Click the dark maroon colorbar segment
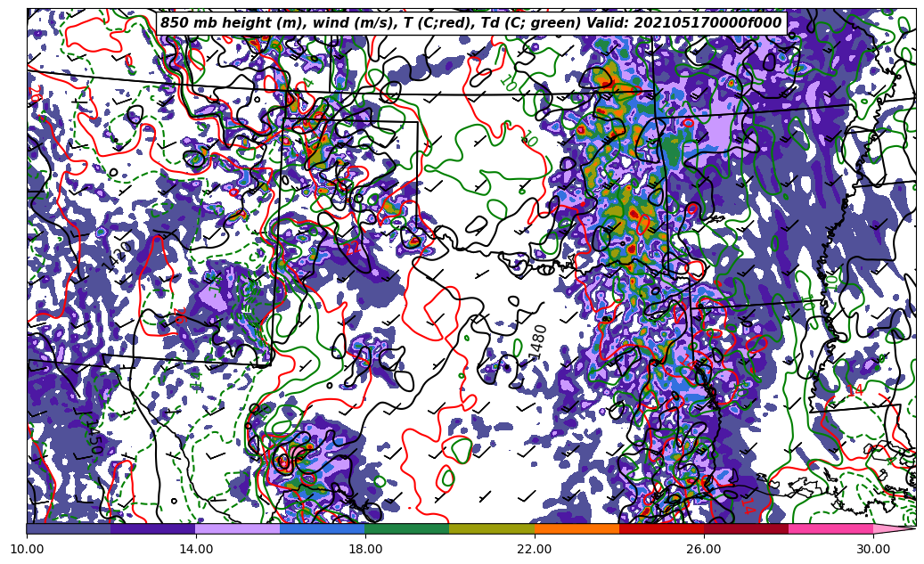Screen dimensions: 924x564 coord(746,529)
